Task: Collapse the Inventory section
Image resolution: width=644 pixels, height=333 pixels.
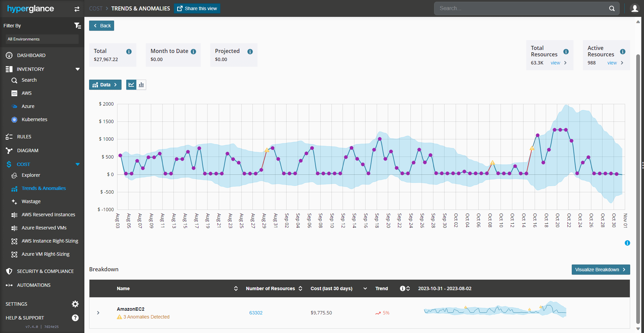Action: pyautogui.click(x=78, y=69)
